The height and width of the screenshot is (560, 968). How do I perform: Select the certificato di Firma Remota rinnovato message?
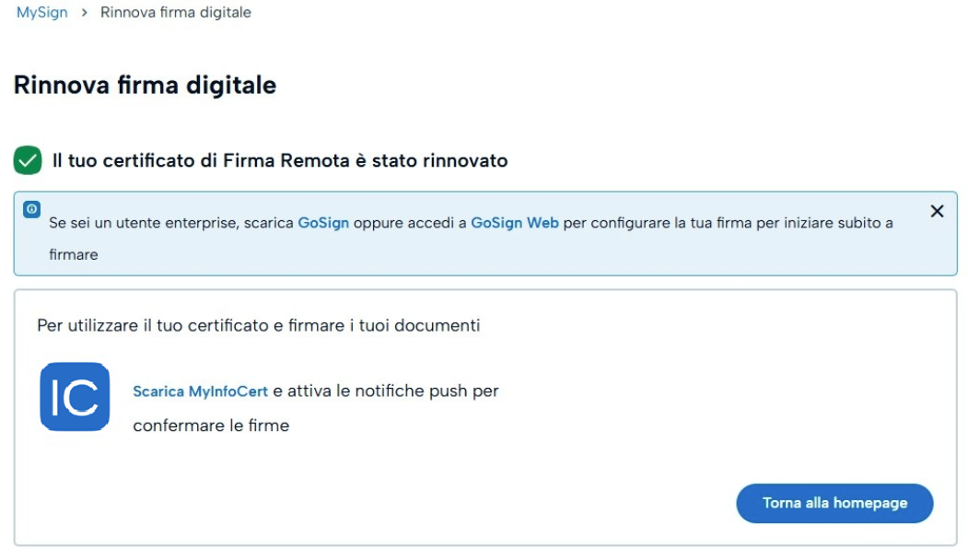point(280,160)
